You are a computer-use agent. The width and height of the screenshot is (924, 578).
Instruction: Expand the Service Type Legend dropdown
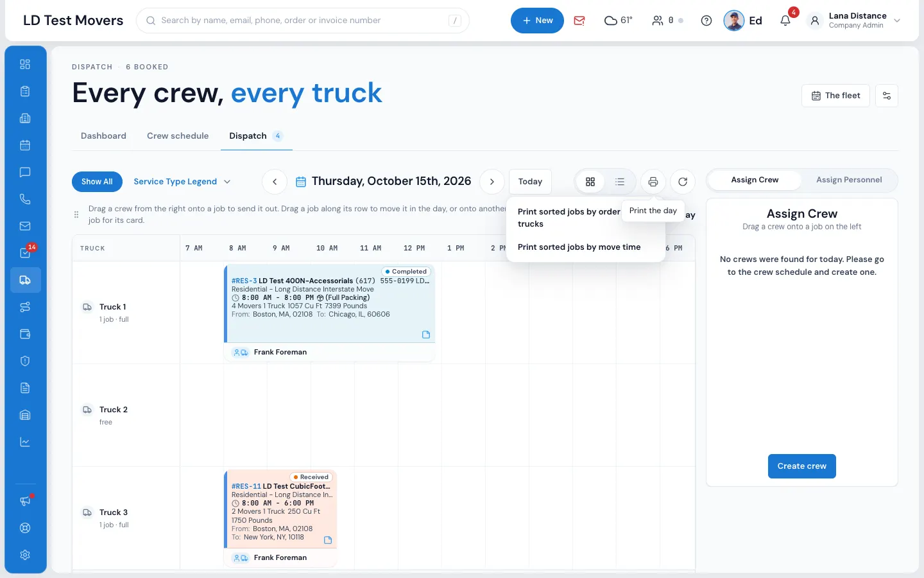(182, 182)
